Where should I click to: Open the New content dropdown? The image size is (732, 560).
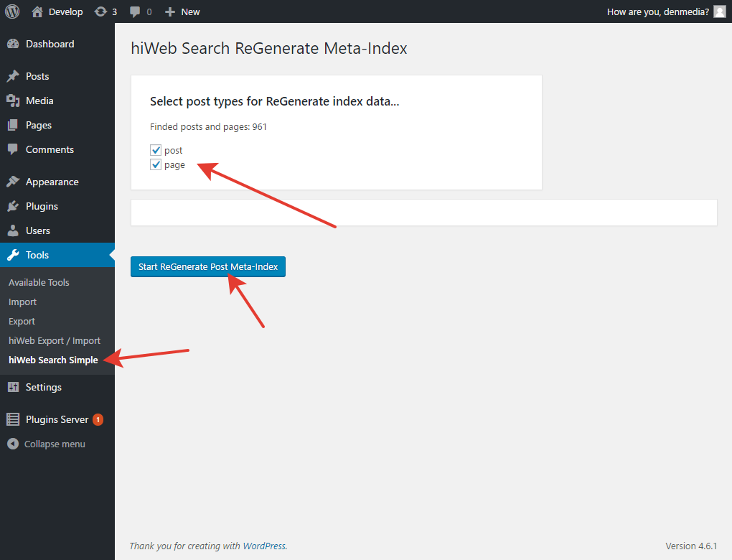[183, 11]
